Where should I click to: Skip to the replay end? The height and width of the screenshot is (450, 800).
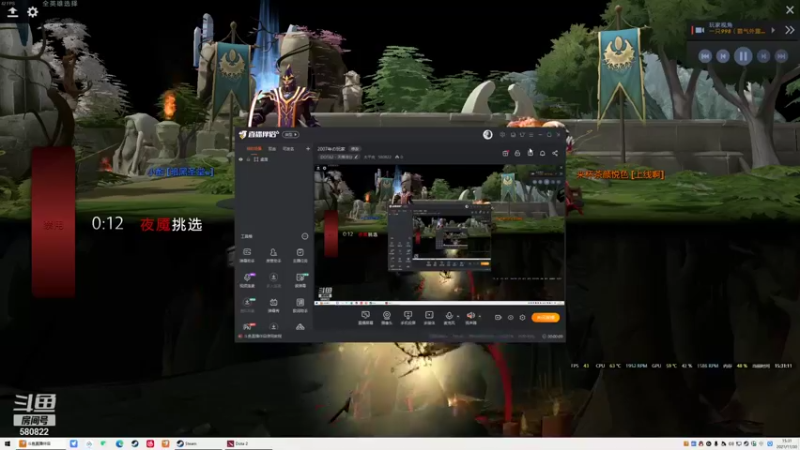pos(782,56)
